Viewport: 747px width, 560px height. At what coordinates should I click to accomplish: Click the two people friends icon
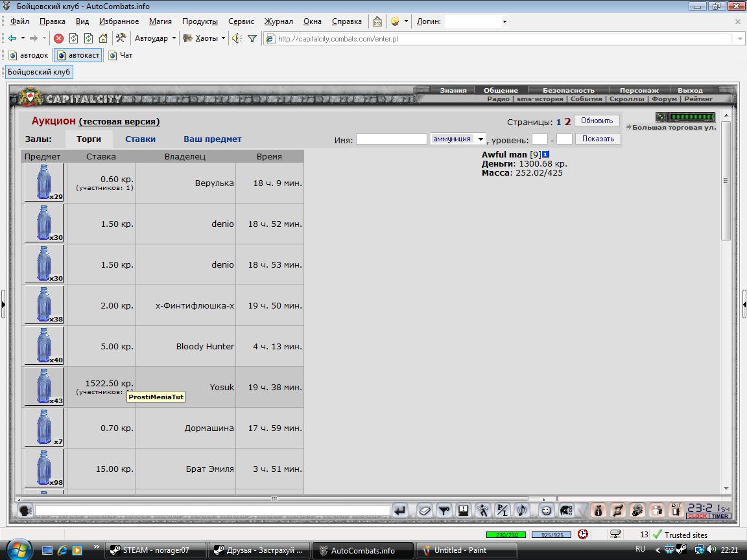click(656, 511)
